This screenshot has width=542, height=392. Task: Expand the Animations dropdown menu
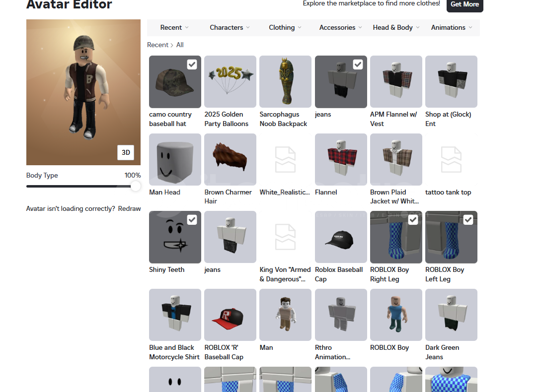(452, 28)
